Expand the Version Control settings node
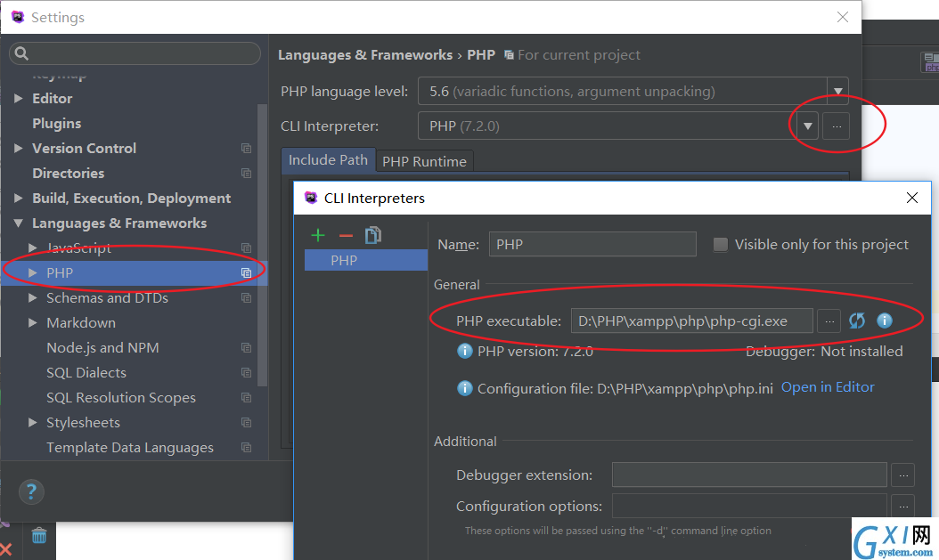This screenshot has height=560, width=939. point(19,148)
